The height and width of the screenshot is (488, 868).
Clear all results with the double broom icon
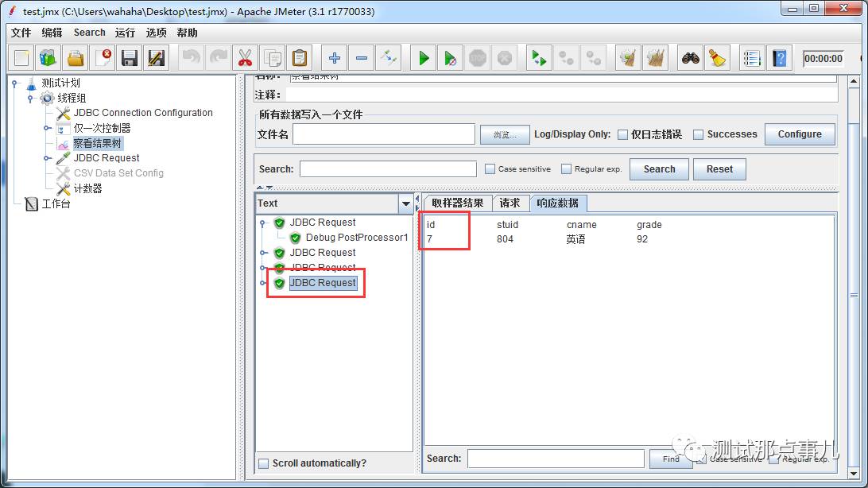coord(656,58)
